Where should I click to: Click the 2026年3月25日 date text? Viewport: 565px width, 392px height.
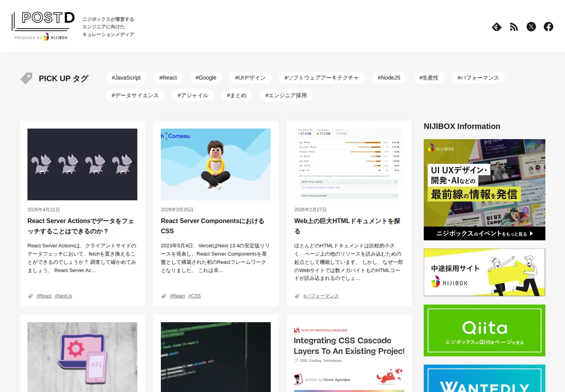pyautogui.click(x=177, y=210)
